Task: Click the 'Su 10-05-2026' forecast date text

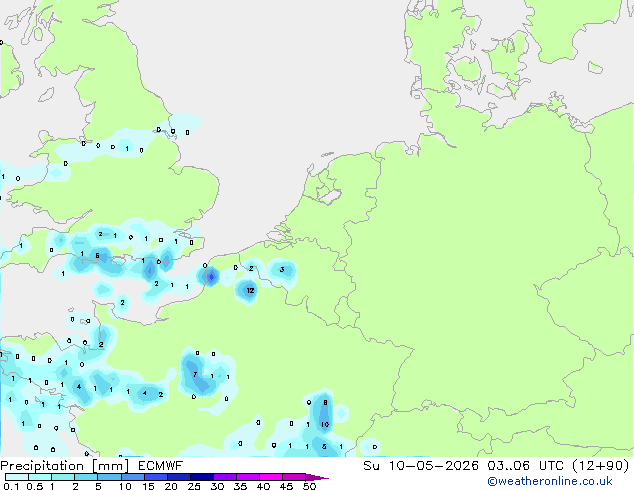Action: [x=421, y=466]
